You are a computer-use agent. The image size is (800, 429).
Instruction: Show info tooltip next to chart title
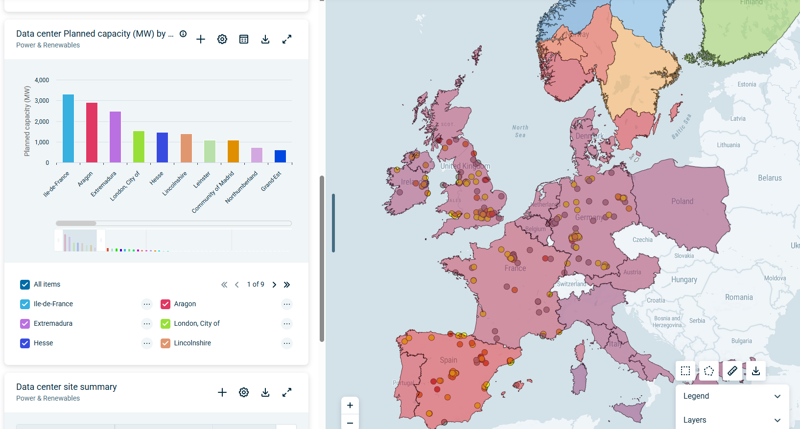coord(183,34)
